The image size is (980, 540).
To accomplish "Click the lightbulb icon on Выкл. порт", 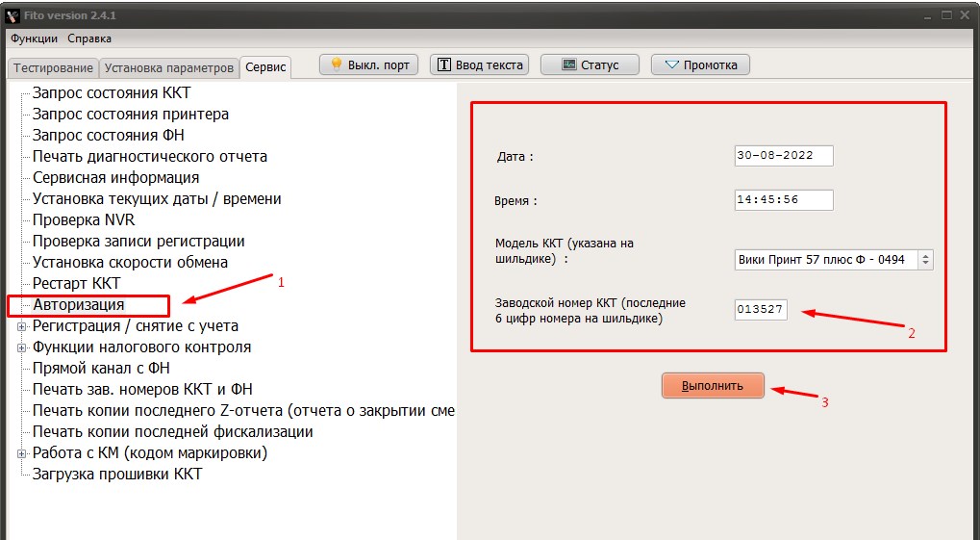I will (x=337, y=64).
